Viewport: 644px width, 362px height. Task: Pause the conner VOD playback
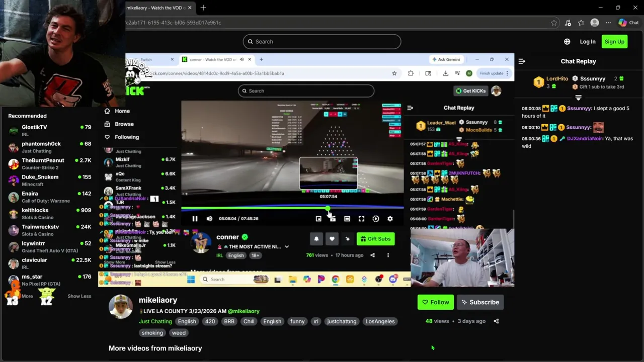click(x=195, y=219)
